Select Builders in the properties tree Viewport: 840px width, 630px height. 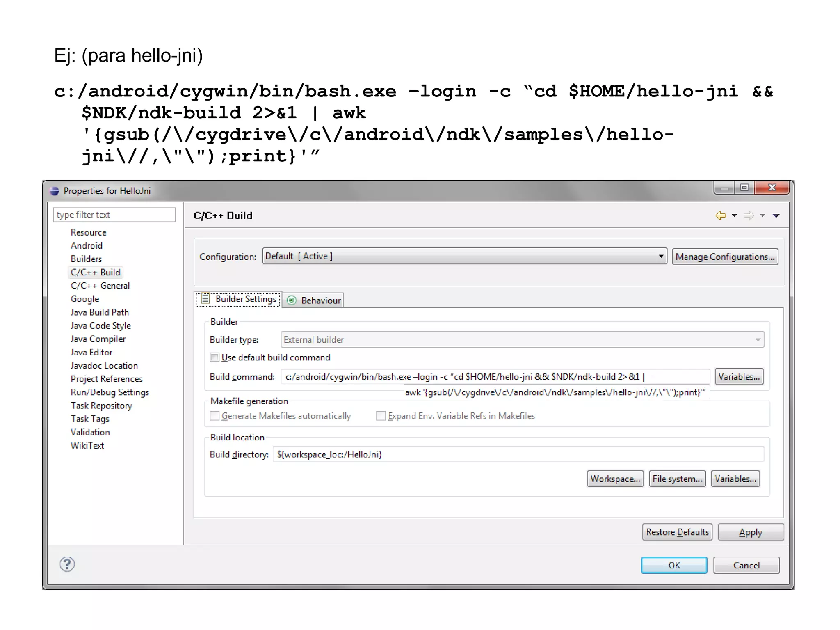click(x=86, y=259)
